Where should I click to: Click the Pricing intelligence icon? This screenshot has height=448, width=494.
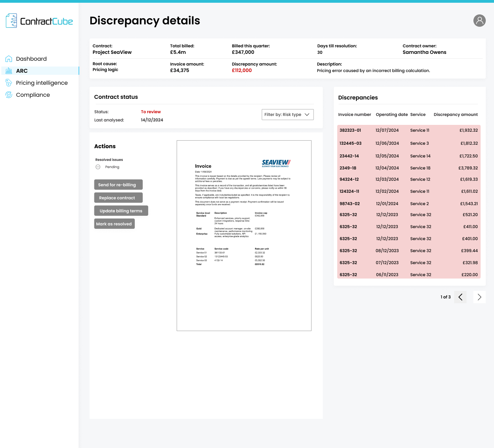pyautogui.click(x=9, y=83)
